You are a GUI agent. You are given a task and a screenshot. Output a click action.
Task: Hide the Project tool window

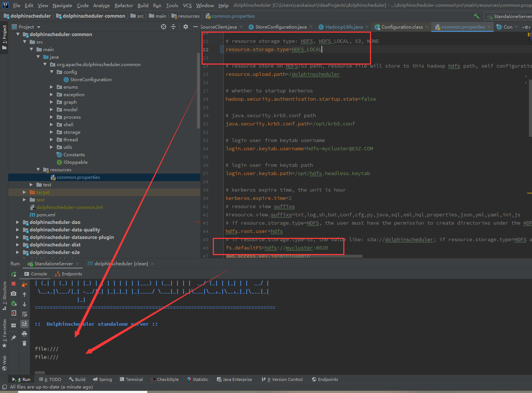[196, 27]
